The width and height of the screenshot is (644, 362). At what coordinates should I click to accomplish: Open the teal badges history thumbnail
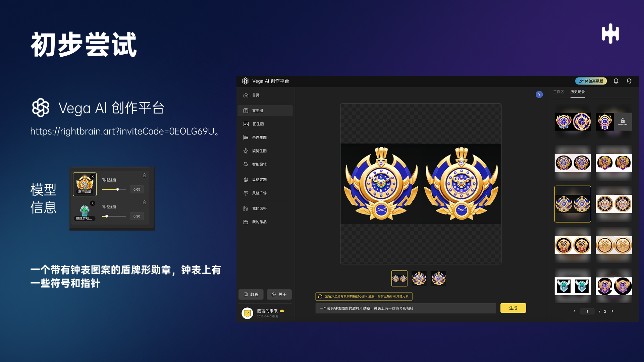(x=573, y=286)
